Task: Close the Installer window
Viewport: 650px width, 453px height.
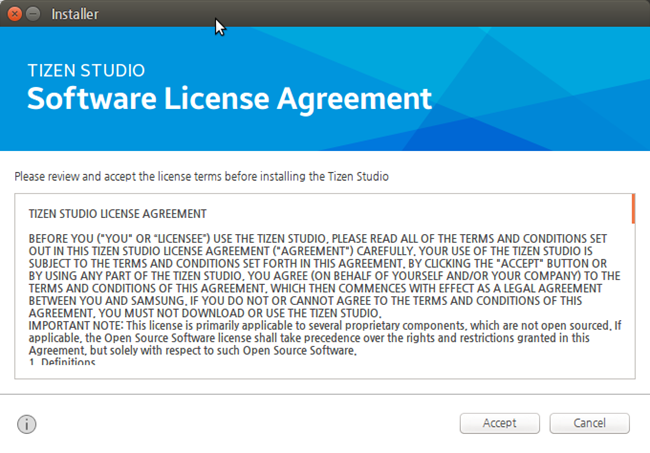Action: click(15, 14)
